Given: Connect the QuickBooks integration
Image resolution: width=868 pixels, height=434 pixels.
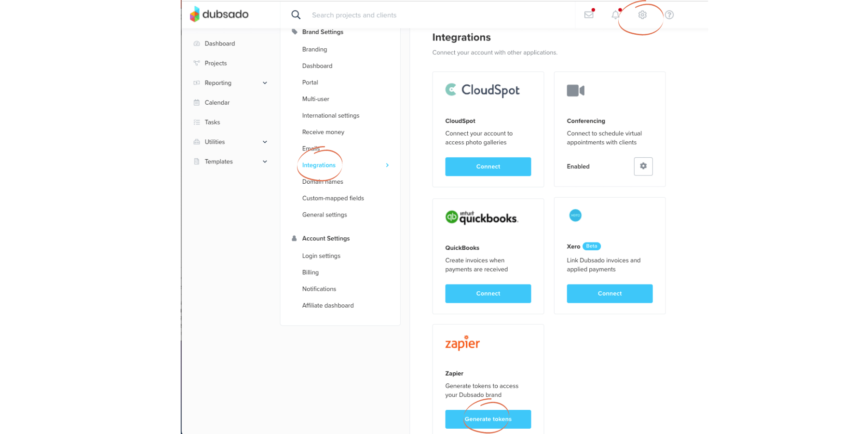Looking at the screenshot, I should 488,294.
